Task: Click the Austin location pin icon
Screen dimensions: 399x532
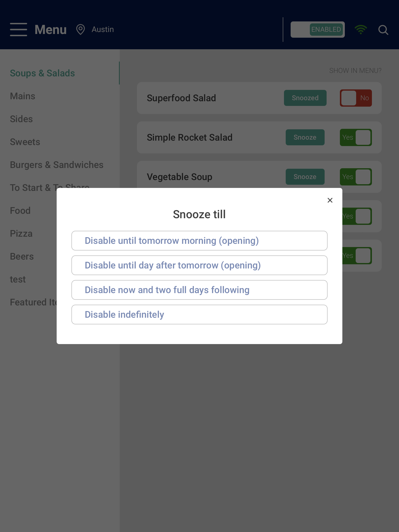Action: pos(81,30)
